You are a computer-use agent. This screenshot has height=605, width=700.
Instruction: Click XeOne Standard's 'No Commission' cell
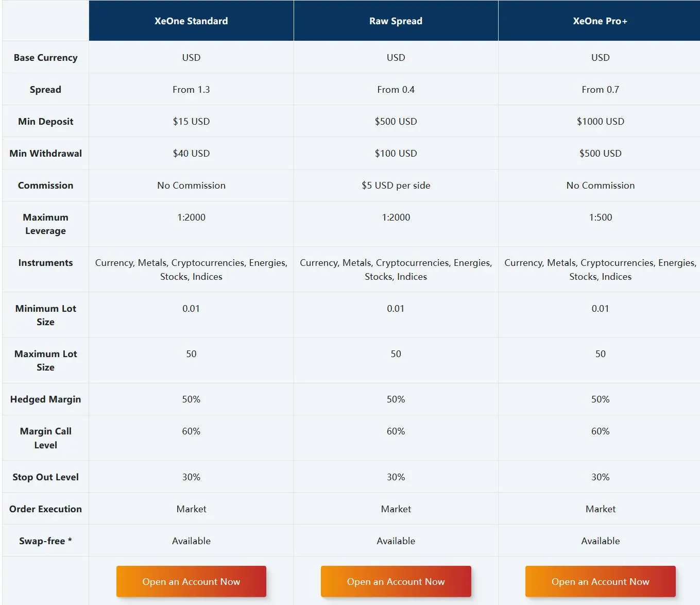[x=191, y=186]
